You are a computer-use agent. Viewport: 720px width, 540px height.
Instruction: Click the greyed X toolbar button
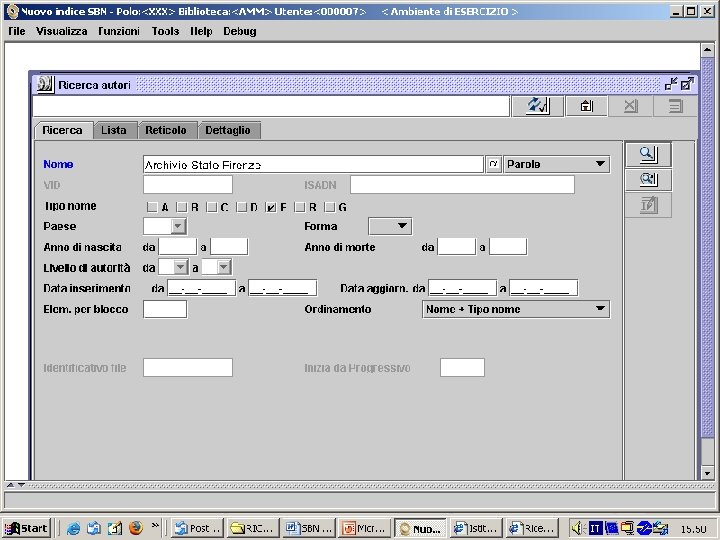coord(630,106)
